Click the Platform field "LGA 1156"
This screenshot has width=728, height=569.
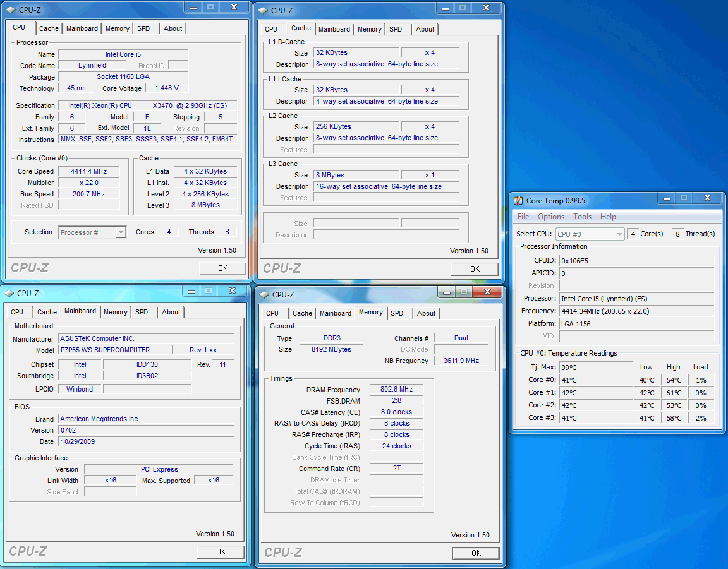[636, 324]
